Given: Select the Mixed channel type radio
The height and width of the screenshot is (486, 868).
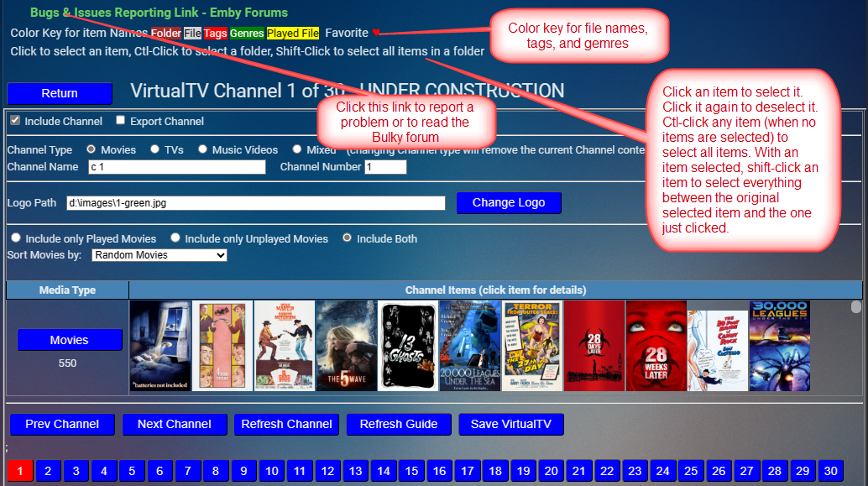Looking at the screenshot, I should coord(297,149).
